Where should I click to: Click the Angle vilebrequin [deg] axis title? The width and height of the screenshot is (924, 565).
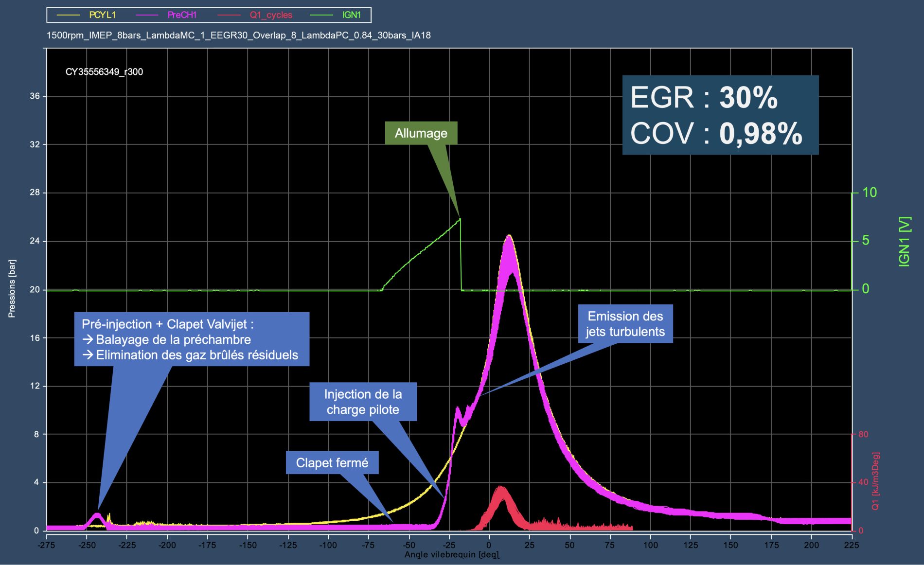coord(452,555)
